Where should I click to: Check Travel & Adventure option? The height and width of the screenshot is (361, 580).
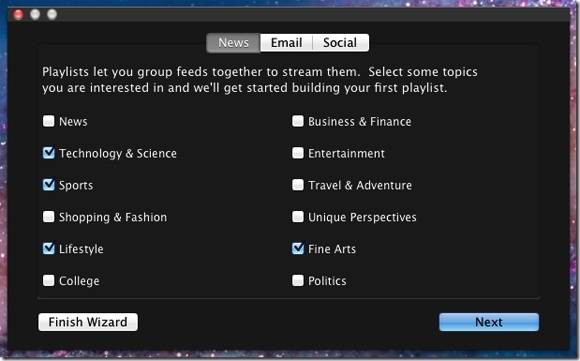coord(298,185)
